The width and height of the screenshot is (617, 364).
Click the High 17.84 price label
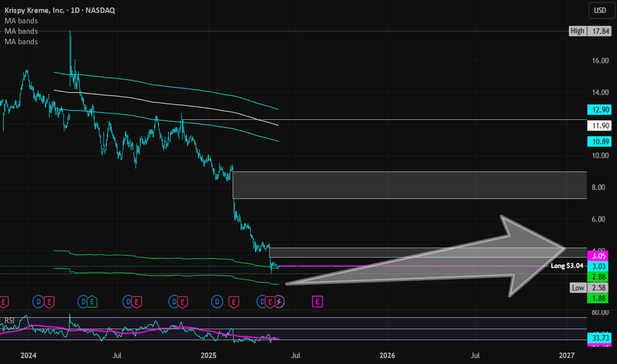point(591,31)
